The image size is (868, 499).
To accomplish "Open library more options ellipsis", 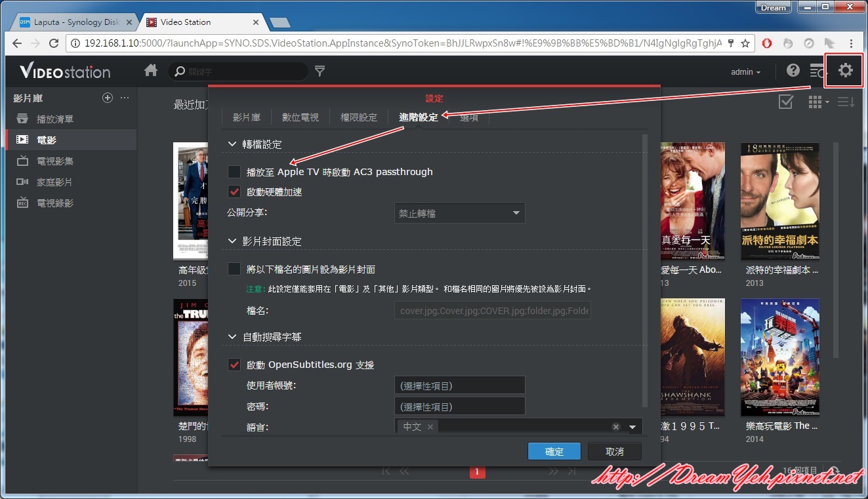I will pos(125,98).
